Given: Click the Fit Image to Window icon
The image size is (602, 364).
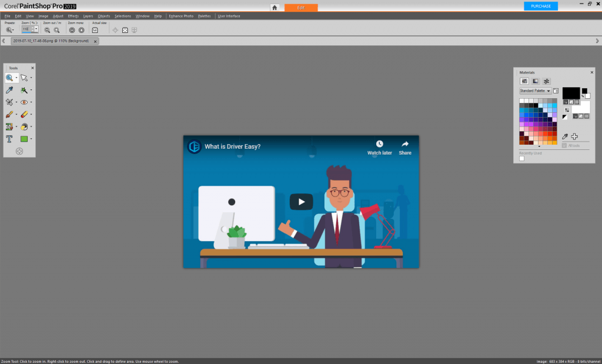Looking at the screenshot, I should coord(125,30).
